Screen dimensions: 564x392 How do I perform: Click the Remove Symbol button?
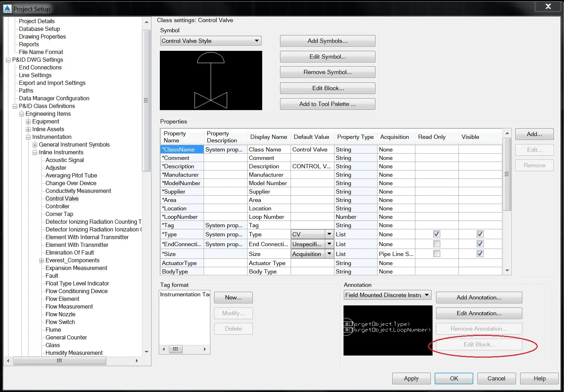[327, 72]
